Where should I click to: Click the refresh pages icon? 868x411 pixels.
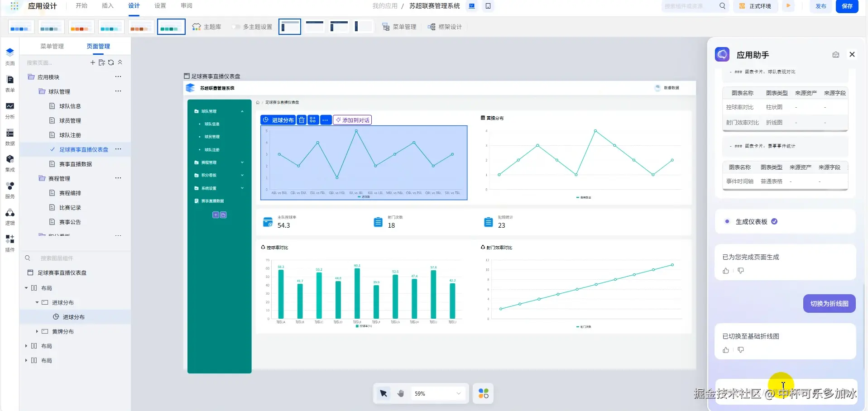[x=111, y=62]
